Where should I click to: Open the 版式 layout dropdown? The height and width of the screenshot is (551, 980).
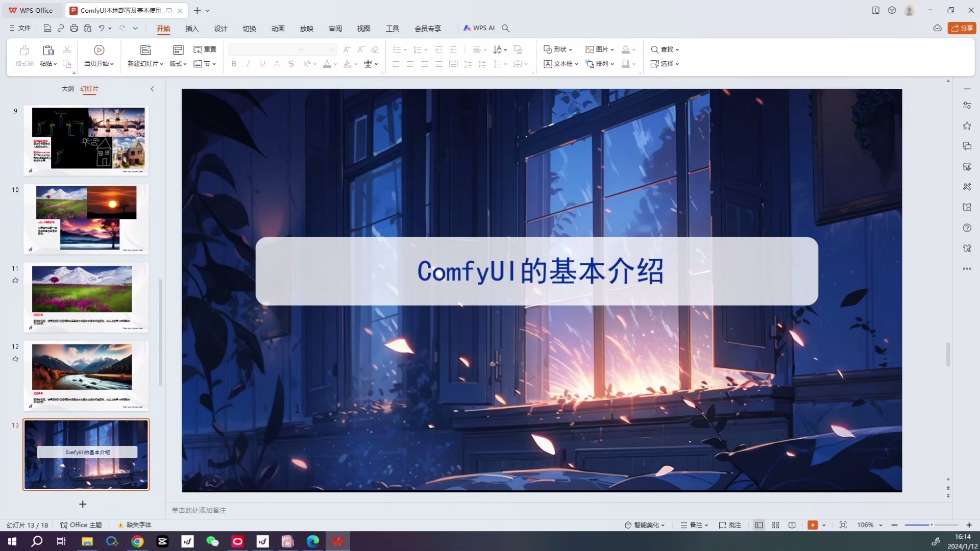(x=178, y=64)
